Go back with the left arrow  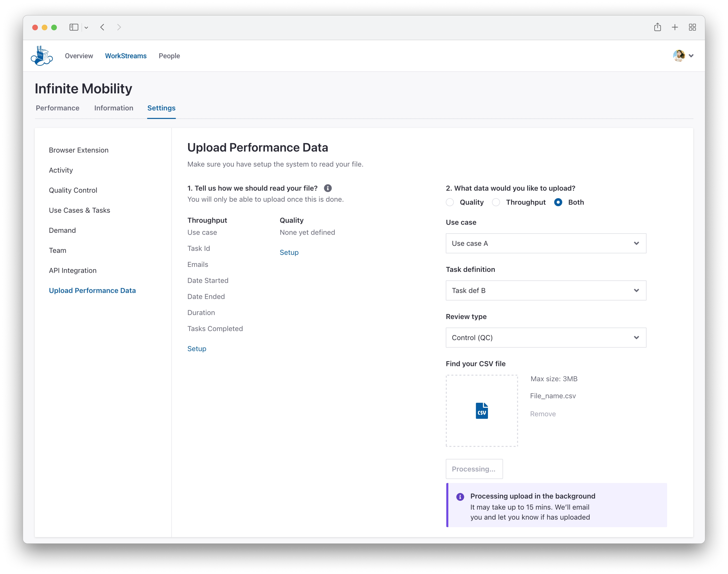point(102,27)
